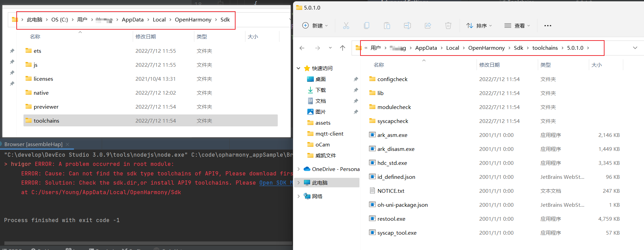Image resolution: width=644 pixels, height=250 pixels.
Task: Open the 查看 (View) dropdown
Action: [x=517, y=26]
